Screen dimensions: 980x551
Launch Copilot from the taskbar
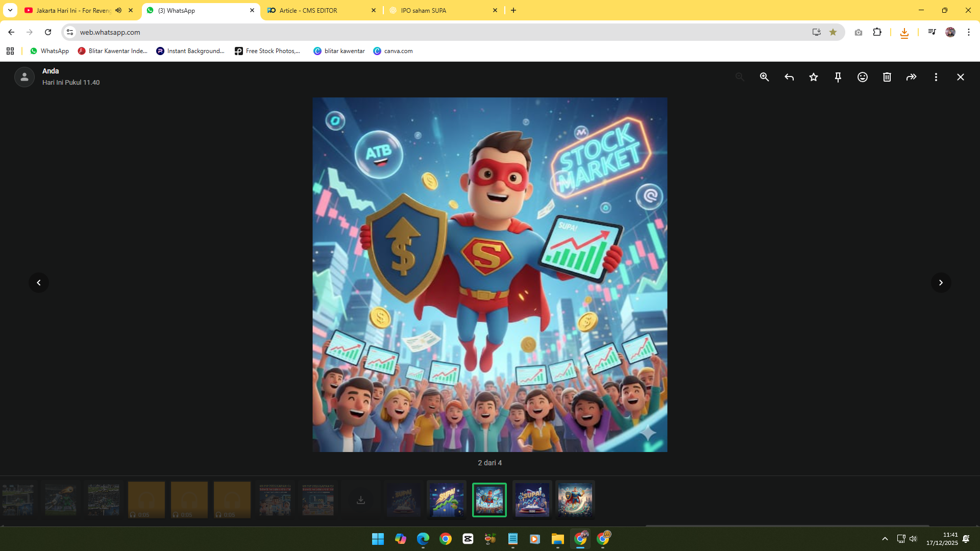tap(401, 539)
